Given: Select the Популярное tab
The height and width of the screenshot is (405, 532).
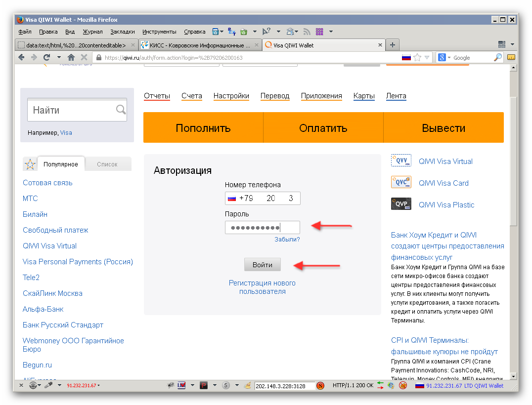Looking at the screenshot, I should 61,164.
